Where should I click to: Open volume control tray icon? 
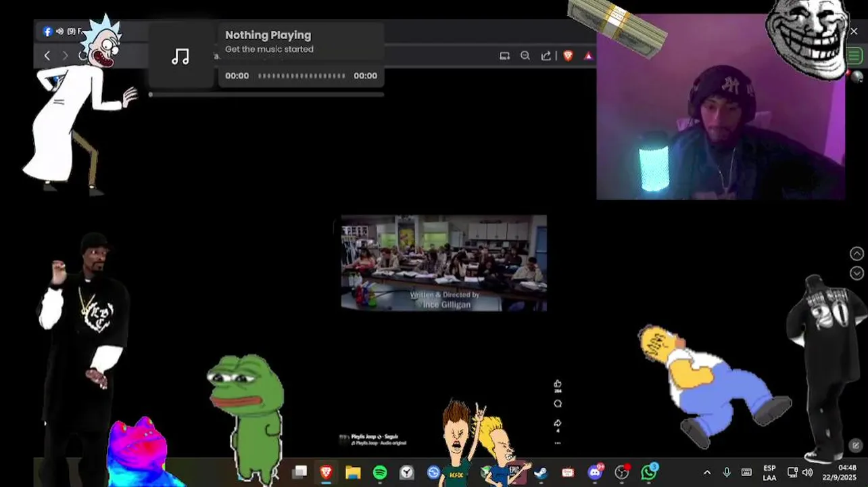pos(807,472)
